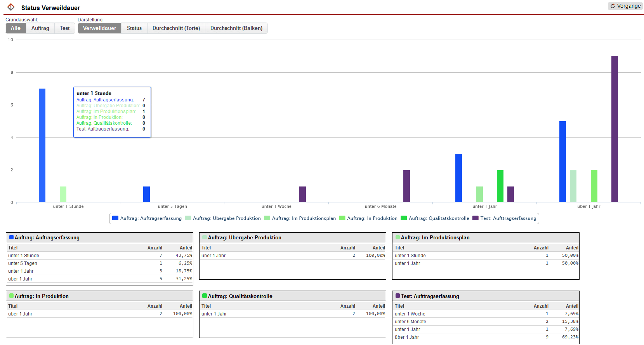This screenshot has width=644, height=345.
Task: Hide the Auftrag: Im Produktionsplan legend series
Action: pos(304,218)
